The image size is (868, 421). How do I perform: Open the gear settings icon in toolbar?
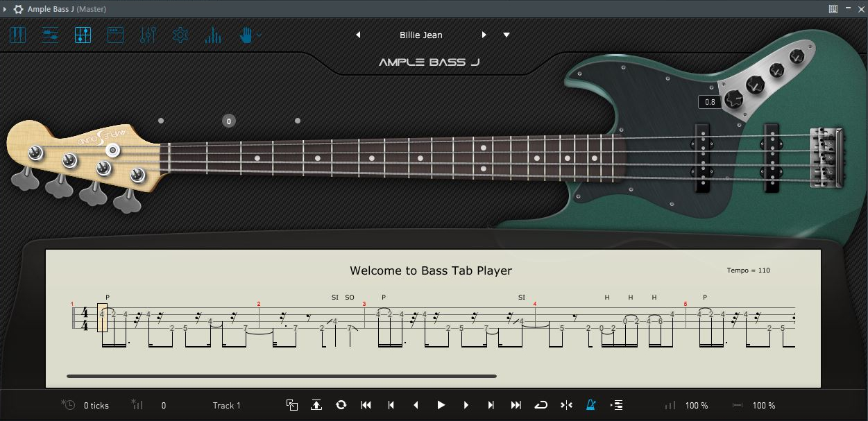click(x=180, y=35)
